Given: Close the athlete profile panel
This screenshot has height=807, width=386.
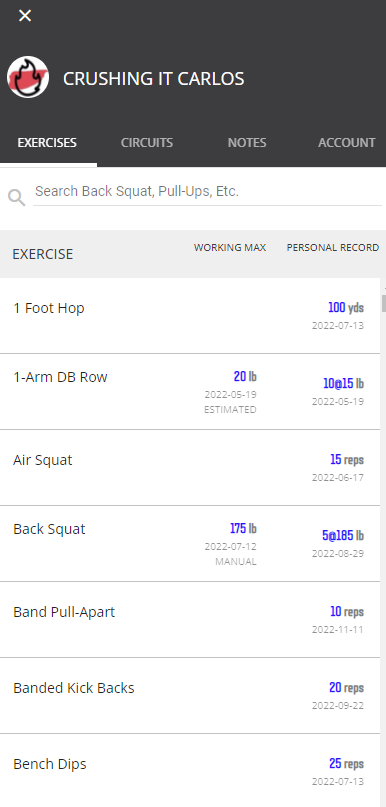Looking at the screenshot, I should [x=25, y=16].
